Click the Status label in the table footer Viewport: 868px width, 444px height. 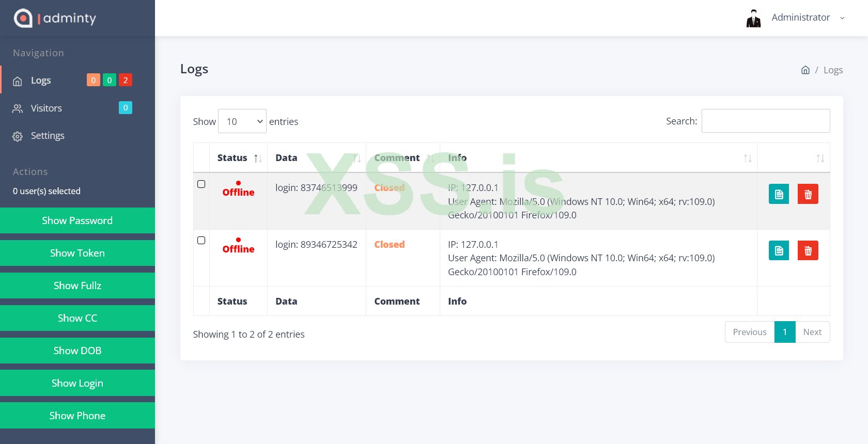click(232, 302)
